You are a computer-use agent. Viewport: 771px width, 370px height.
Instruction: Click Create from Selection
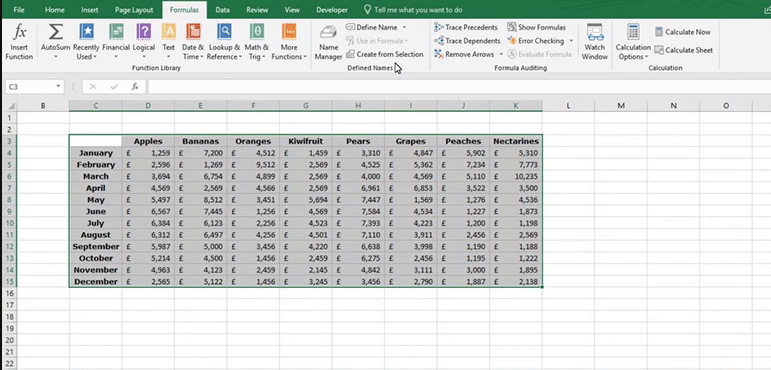(385, 54)
